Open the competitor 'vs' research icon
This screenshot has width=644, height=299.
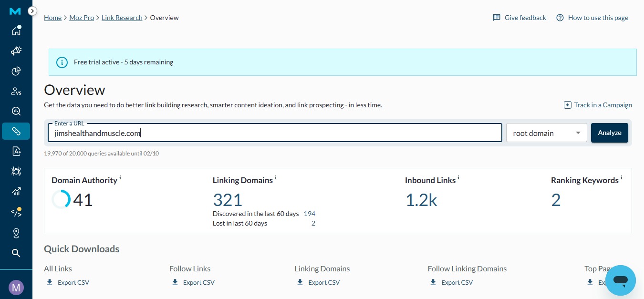tap(16, 91)
